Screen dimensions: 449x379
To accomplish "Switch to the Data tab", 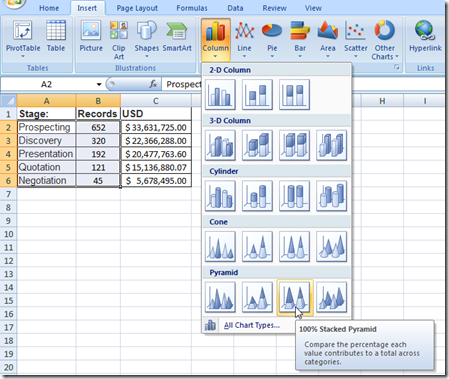I will [x=235, y=8].
